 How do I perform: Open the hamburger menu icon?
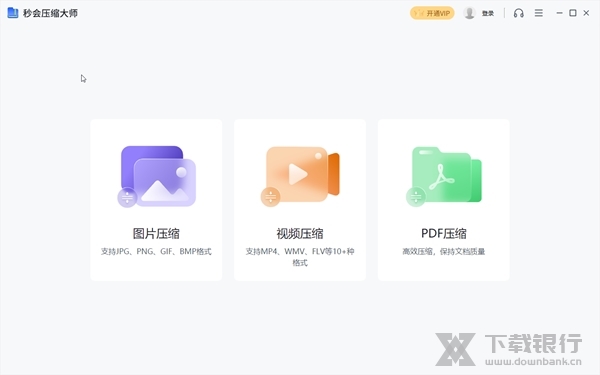pyautogui.click(x=539, y=13)
